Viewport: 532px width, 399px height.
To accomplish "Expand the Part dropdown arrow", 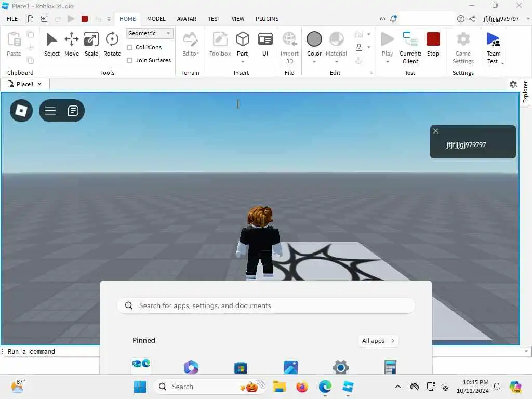I will 243,62.
